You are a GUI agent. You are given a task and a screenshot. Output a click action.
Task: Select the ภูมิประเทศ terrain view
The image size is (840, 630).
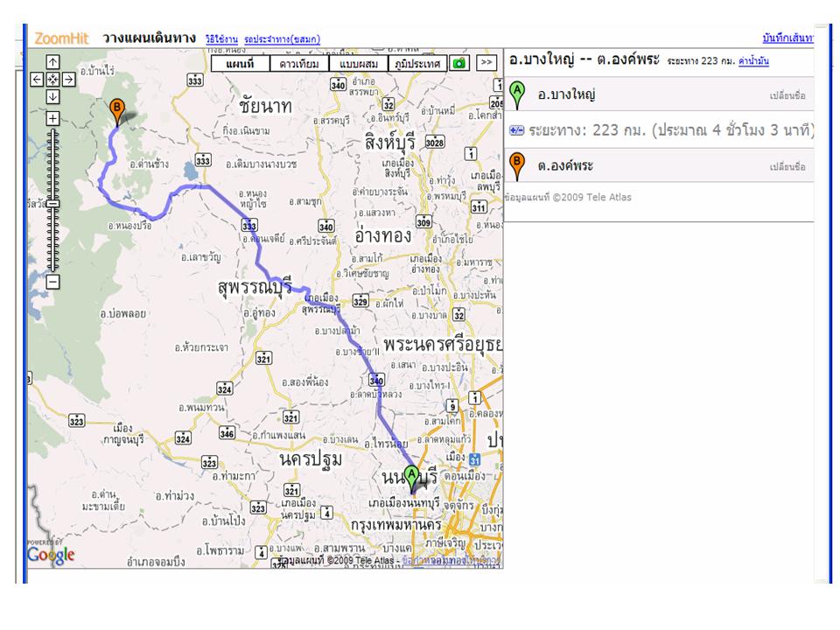tap(416, 63)
